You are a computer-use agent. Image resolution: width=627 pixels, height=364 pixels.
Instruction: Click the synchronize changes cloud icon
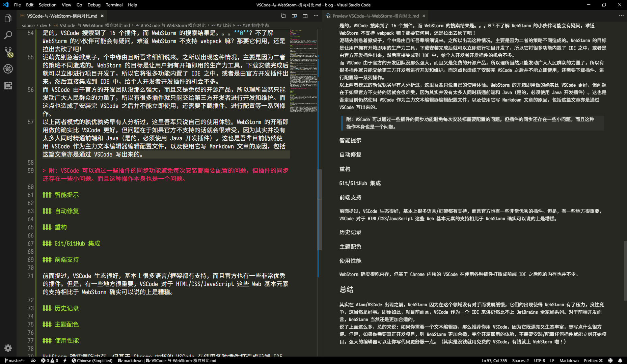click(x=33, y=360)
